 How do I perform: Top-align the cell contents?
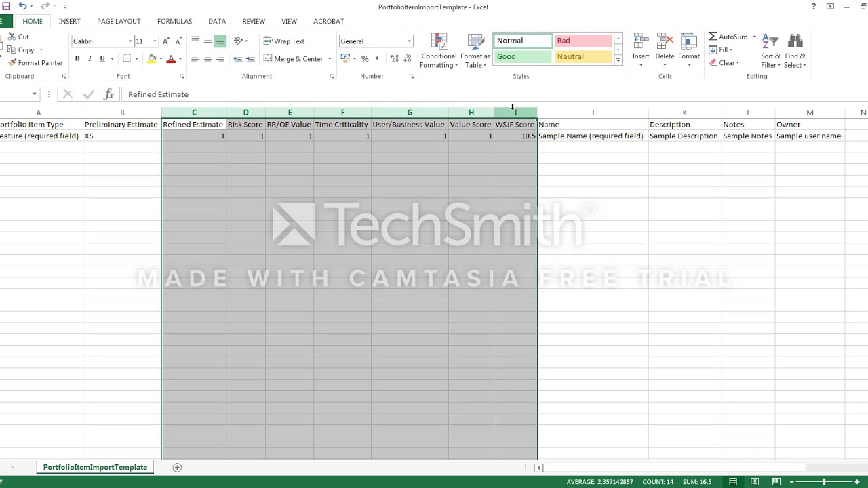(195, 41)
